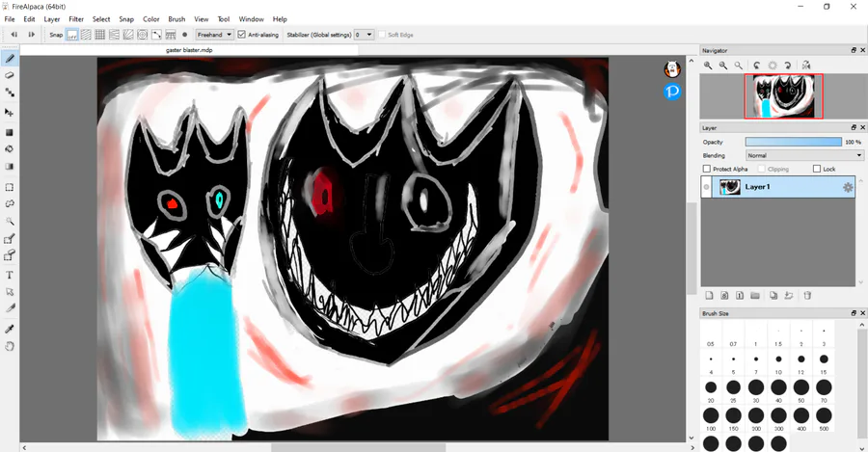Screen dimensions: 868x452
Task: Open the Filter menu
Action: [76, 19]
